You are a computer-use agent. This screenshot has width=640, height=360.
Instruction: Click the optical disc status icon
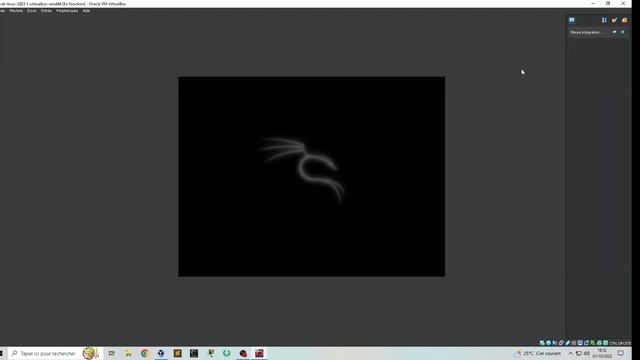click(x=549, y=343)
